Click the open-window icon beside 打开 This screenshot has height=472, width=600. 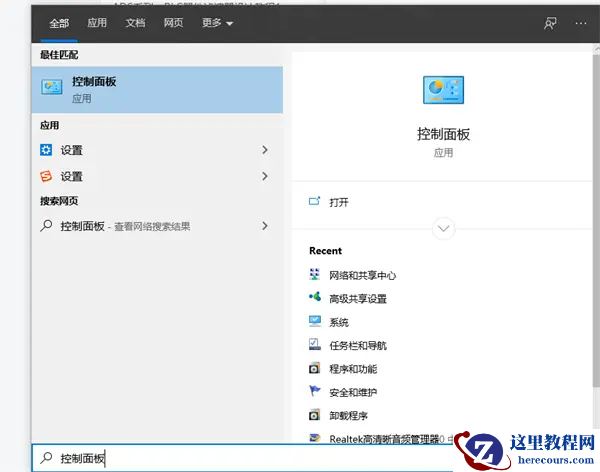point(315,201)
